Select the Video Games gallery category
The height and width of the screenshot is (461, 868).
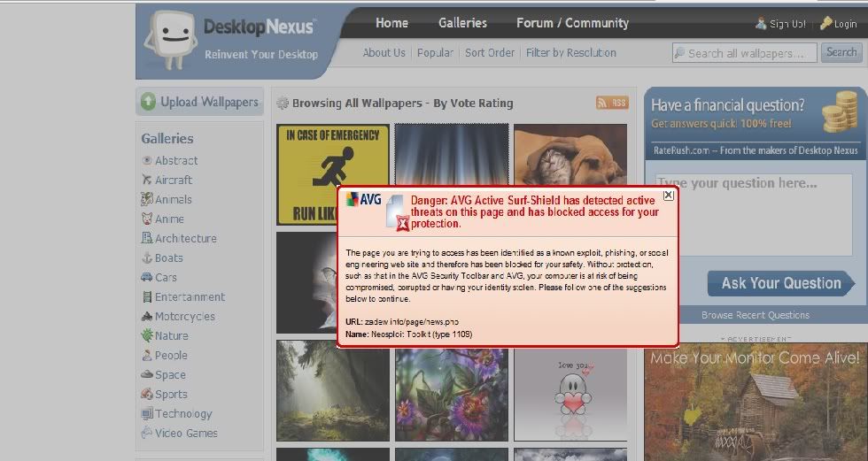(x=186, y=433)
